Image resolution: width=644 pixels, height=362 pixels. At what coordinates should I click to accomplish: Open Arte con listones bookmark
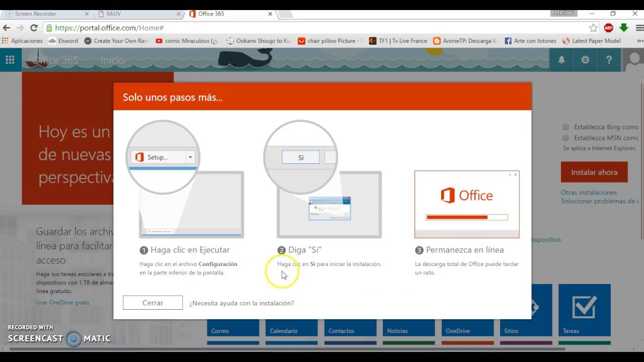(530, 41)
